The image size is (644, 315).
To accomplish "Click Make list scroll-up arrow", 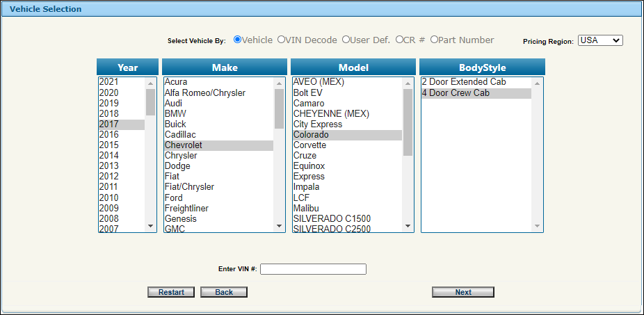I will point(280,83).
